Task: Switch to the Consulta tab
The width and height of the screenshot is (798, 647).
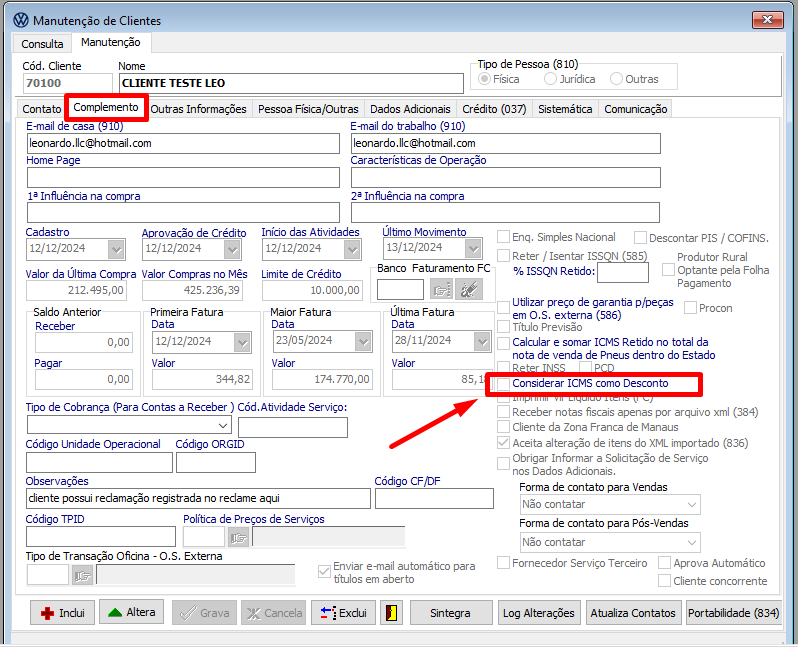Action: pyautogui.click(x=42, y=44)
